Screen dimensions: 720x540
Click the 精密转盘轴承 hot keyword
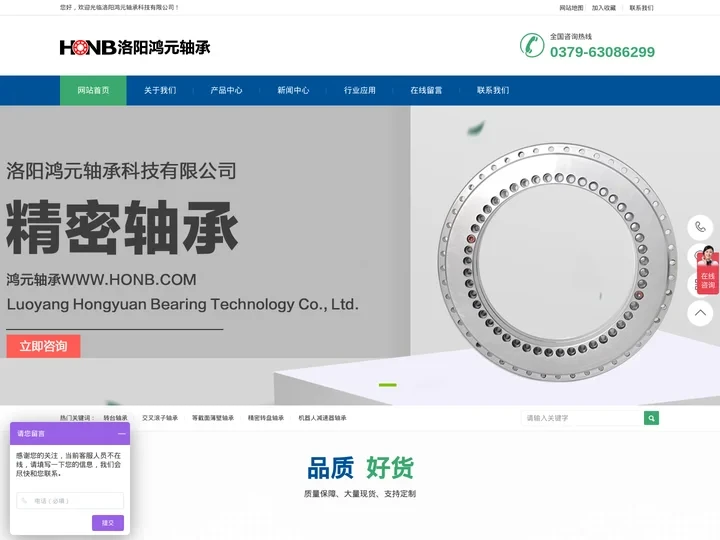(x=266, y=418)
